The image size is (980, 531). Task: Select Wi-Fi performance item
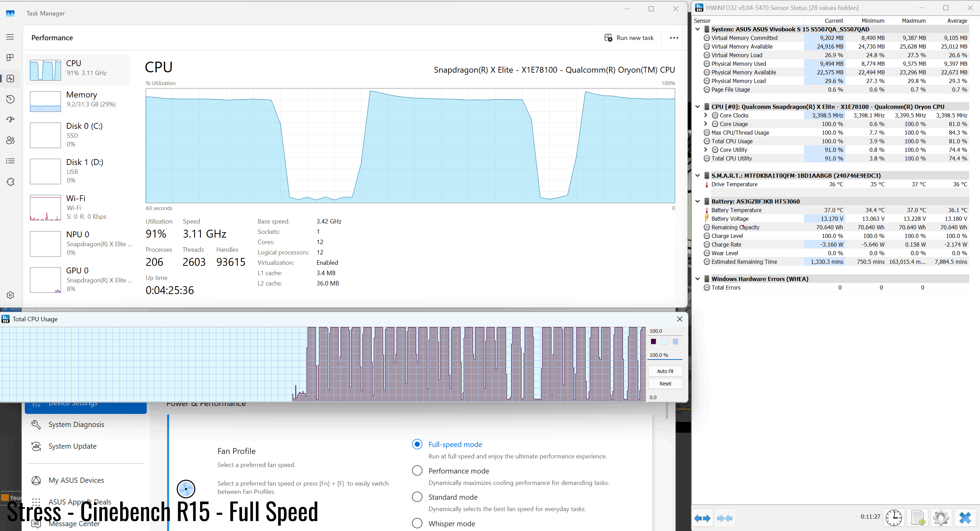tap(78, 207)
